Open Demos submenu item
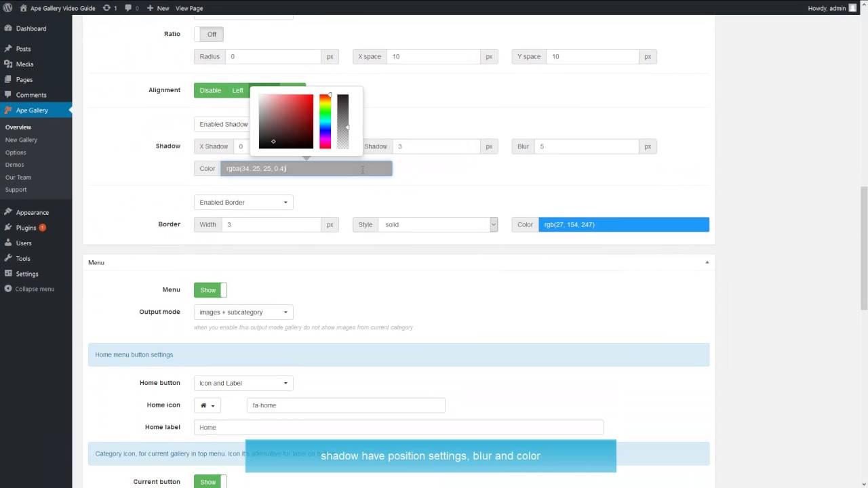Viewport: 868px width, 488px height. click(x=14, y=165)
